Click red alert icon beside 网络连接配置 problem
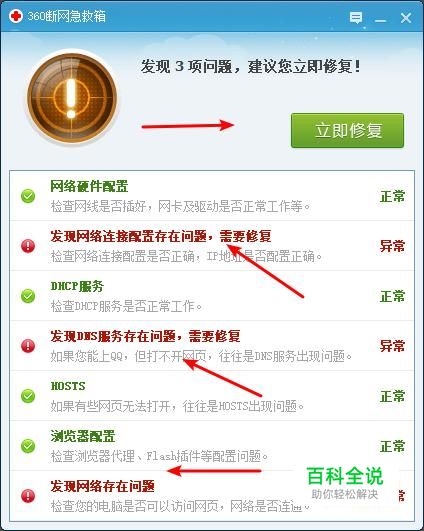Screen dimensions: 424x531 28,246
